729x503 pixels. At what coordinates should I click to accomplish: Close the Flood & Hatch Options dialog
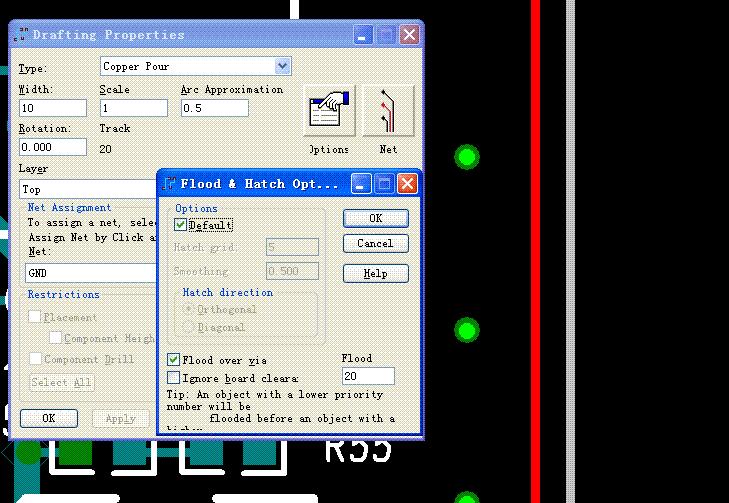click(x=407, y=184)
